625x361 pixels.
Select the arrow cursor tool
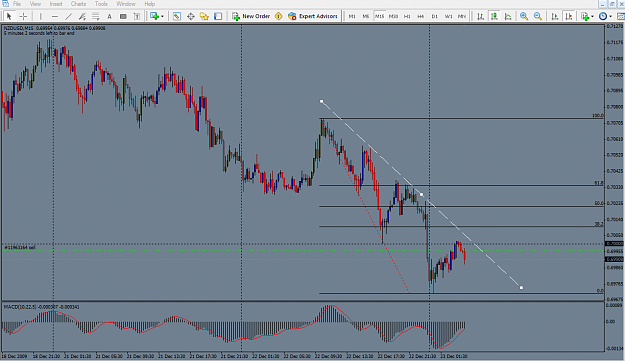coord(9,16)
